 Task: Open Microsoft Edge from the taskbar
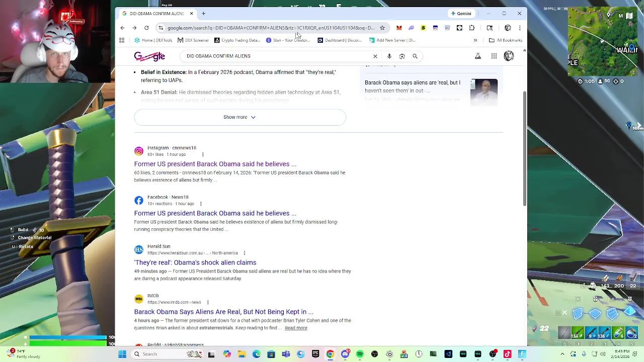point(256,354)
